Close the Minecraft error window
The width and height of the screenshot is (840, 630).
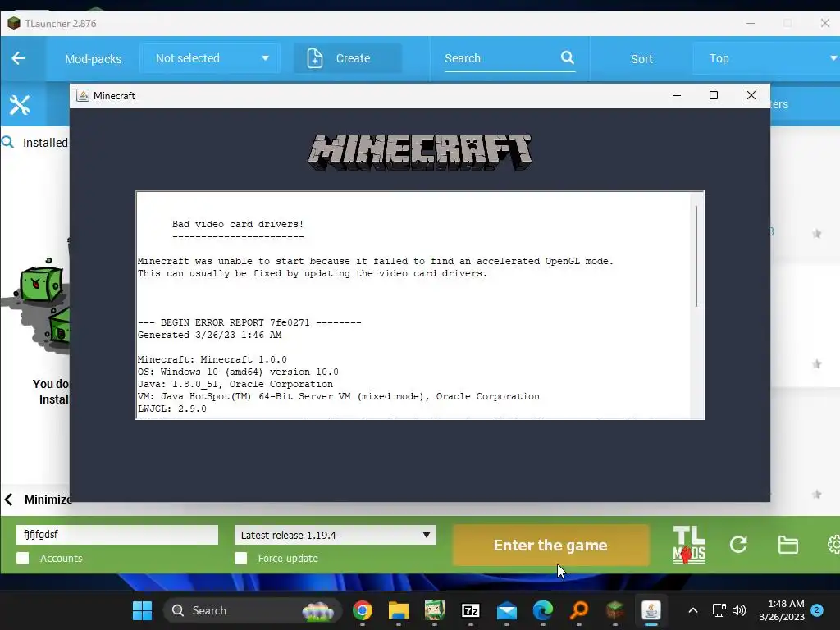[x=751, y=95]
